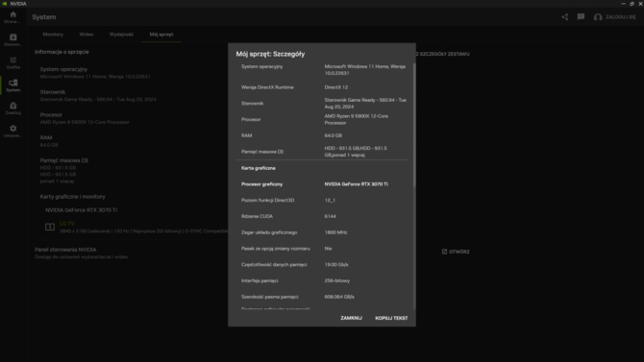644x362 pixels.
Task: Click 'Zegar układu graficznego' label
Action: [269, 232]
